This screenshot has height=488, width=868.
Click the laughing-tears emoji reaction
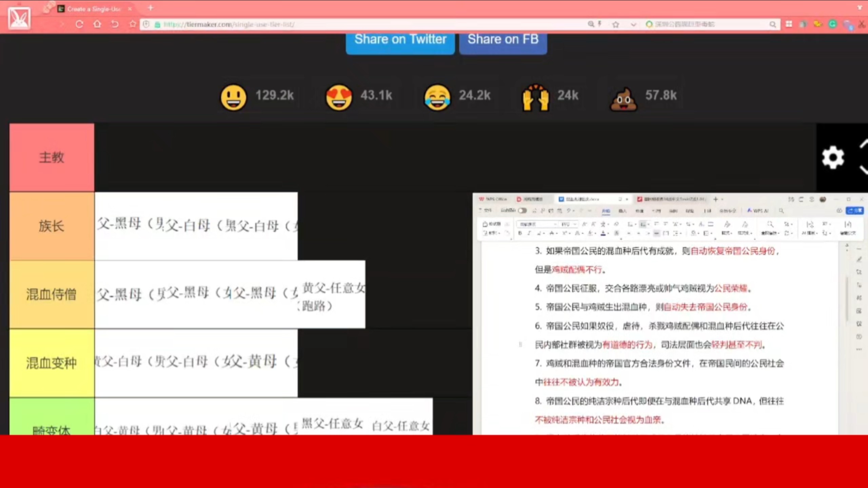click(437, 98)
